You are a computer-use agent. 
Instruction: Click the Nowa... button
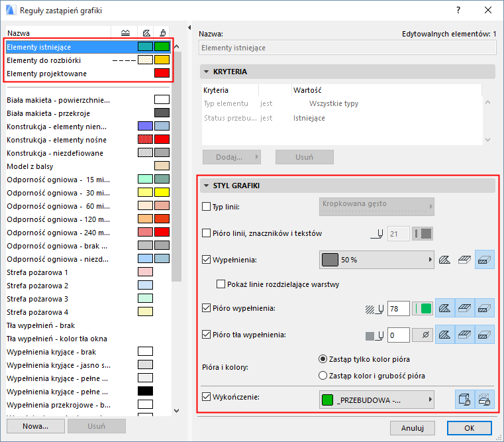(x=35, y=426)
